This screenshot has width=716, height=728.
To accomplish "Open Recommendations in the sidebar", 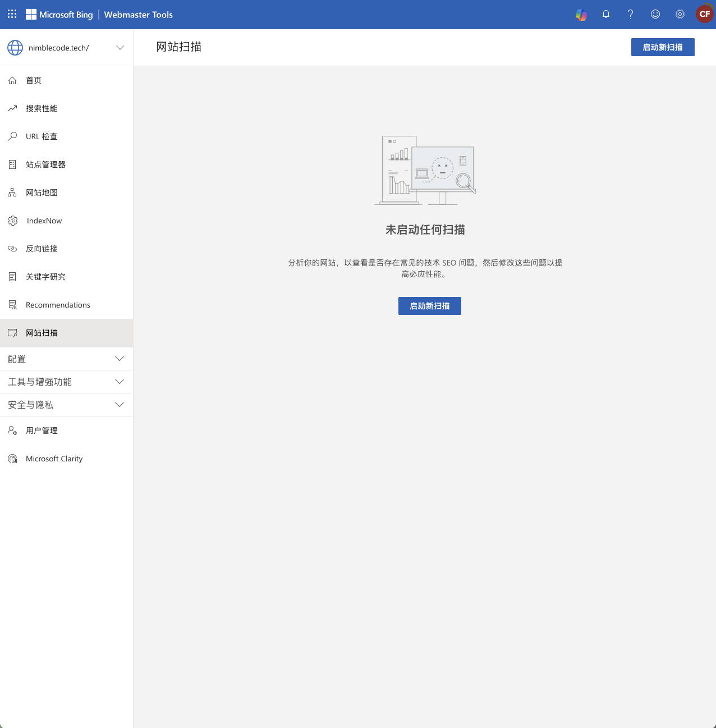I will [58, 305].
